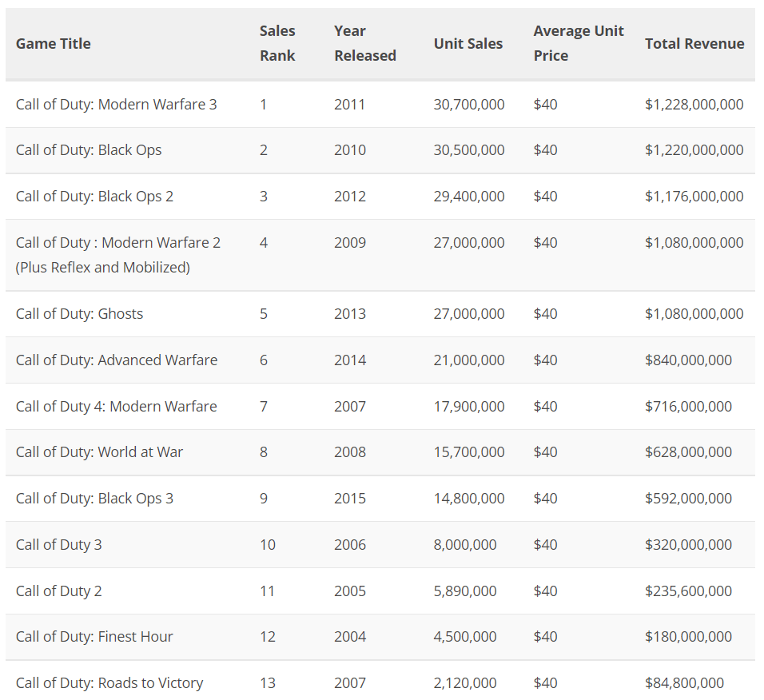Select the Call of Duty: Finest Hour title
The width and height of the screenshot is (764, 700).
tap(94, 637)
